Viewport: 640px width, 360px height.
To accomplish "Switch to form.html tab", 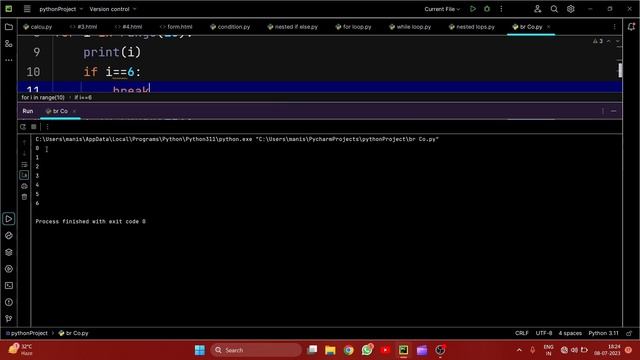I will [176, 27].
